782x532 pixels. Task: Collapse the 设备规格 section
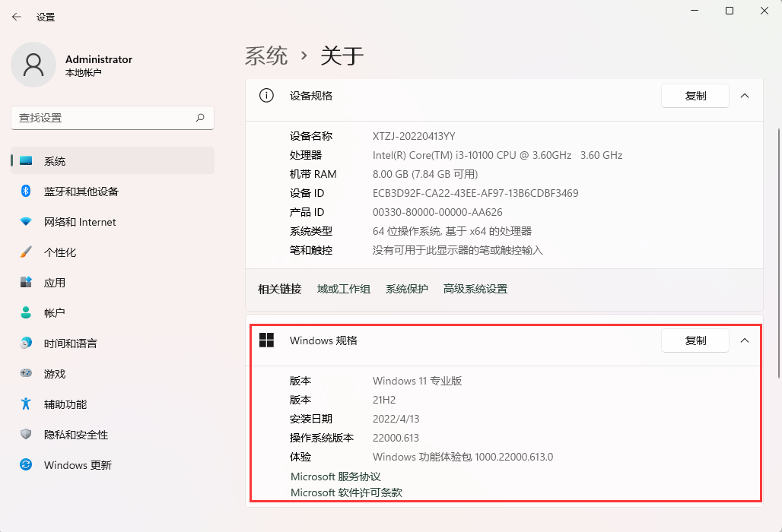click(x=745, y=96)
